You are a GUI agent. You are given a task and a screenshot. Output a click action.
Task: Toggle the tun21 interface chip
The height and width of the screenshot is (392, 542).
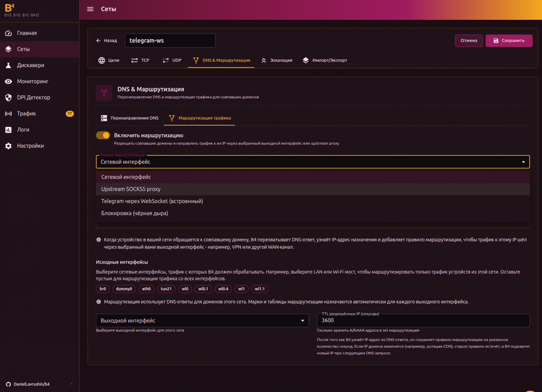(166, 289)
